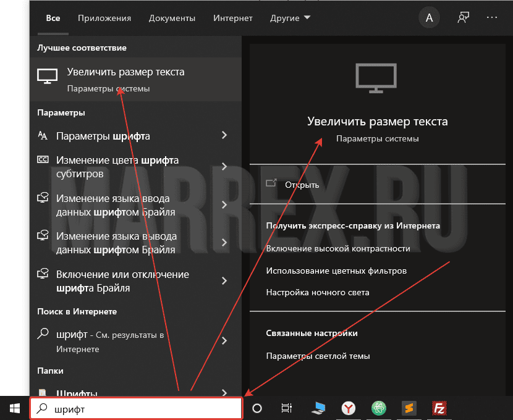The image size is (513, 420).
Task: Switch to the Документы tab
Action: [172, 19]
